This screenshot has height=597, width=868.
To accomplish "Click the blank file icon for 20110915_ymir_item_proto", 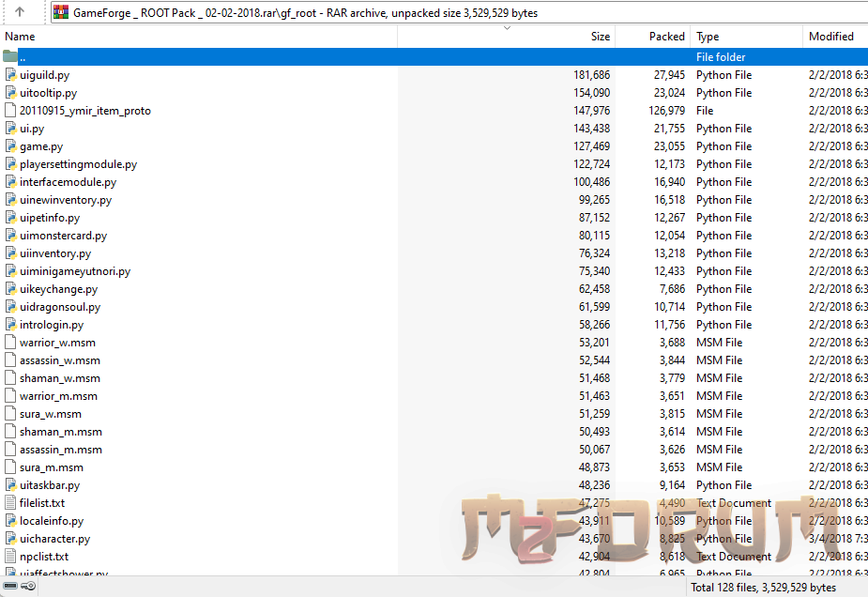I will point(10,111).
